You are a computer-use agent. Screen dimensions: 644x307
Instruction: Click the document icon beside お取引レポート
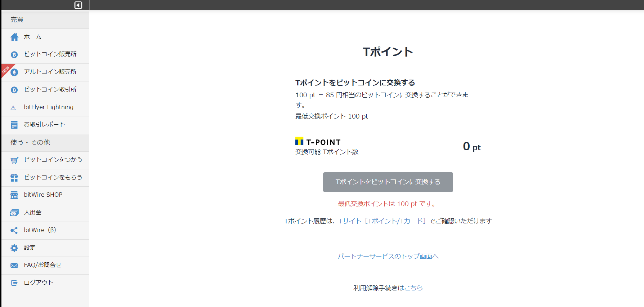14,125
